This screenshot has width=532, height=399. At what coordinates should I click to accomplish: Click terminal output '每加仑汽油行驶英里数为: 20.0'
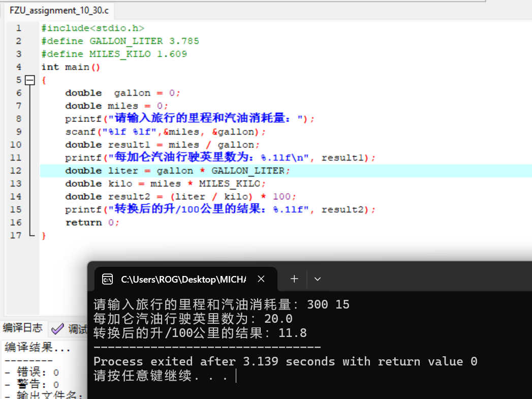[193, 319]
